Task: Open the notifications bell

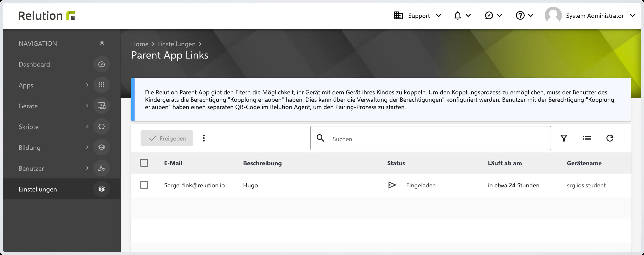Action: (x=458, y=16)
